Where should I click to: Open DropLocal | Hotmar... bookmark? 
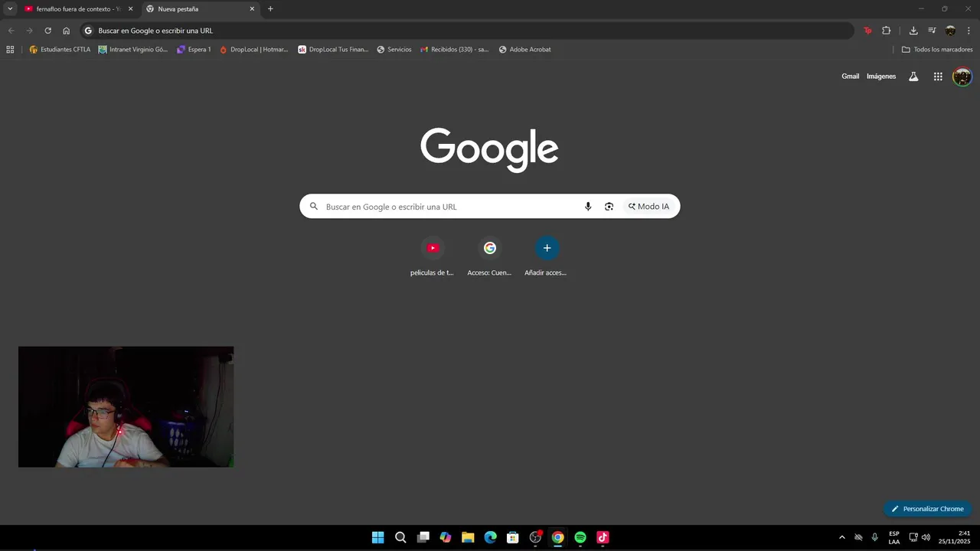pos(254,50)
